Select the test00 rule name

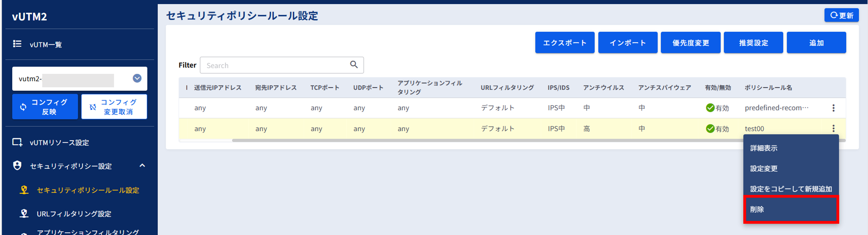754,129
